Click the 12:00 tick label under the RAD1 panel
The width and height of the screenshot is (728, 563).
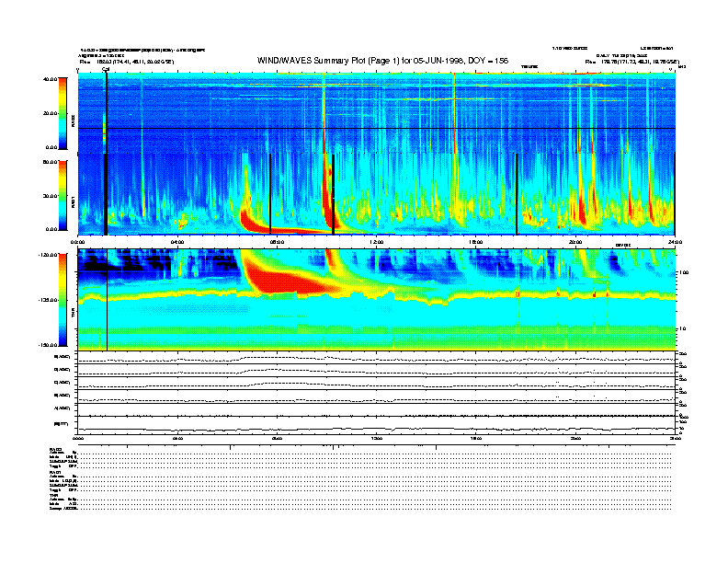(377, 242)
